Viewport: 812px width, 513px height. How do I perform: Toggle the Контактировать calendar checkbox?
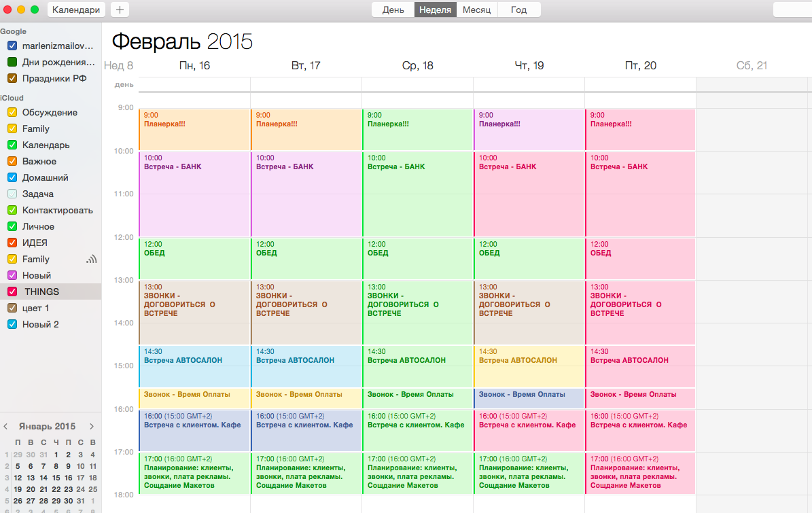pos(12,210)
